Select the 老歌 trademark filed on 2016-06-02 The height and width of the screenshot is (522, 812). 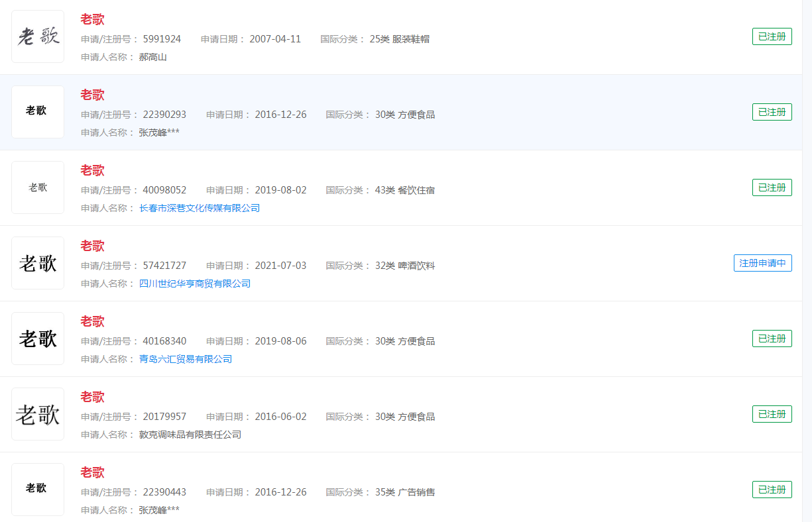[x=92, y=397]
